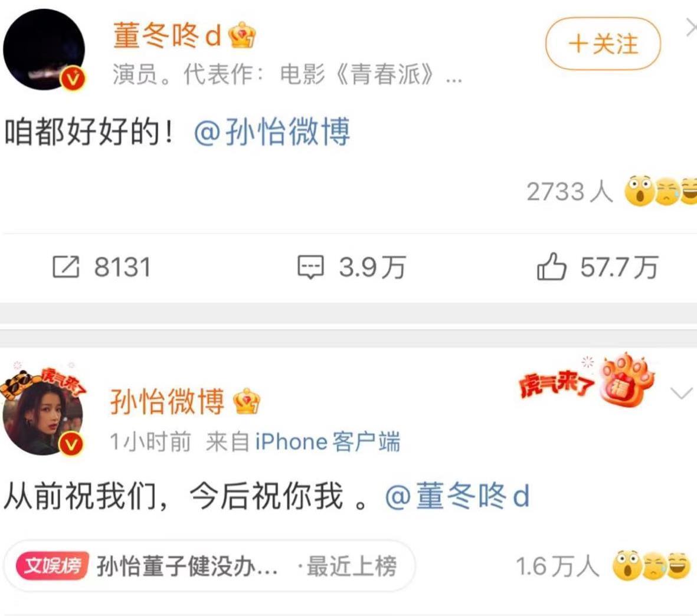The width and height of the screenshot is (697, 616).
Task: Open the iPhone客户端 source link
Action: 328,442
